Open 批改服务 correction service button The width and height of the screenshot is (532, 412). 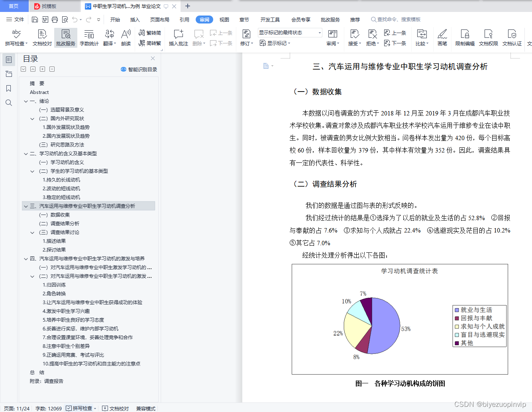pyautogui.click(x=66, y=38)
